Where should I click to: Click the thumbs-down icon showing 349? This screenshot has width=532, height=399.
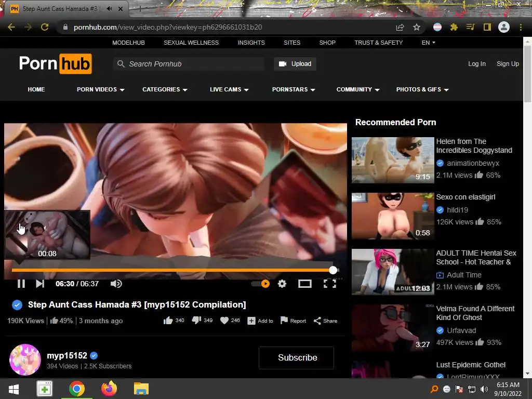[196, 320]
